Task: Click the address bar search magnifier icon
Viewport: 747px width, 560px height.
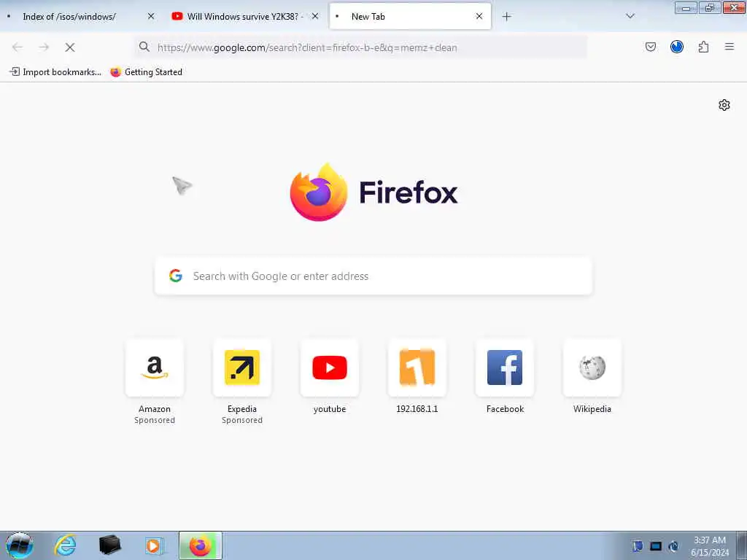Action: [x=144, y=47]
